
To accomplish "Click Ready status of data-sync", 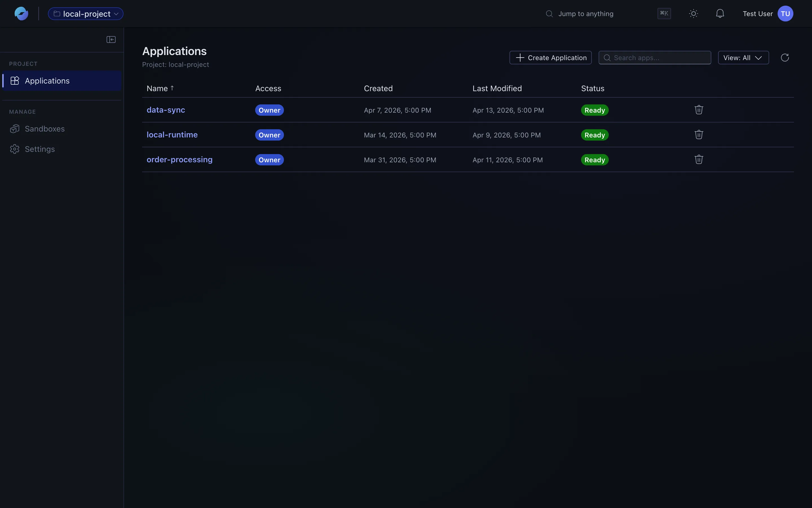I will [595, 110].
